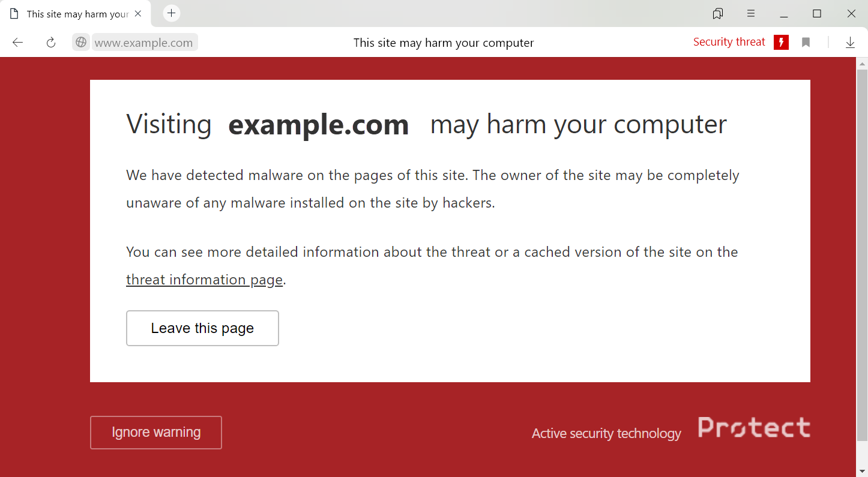
Task: Click the red Protect lightning icon
Action: tap(781, 42)
